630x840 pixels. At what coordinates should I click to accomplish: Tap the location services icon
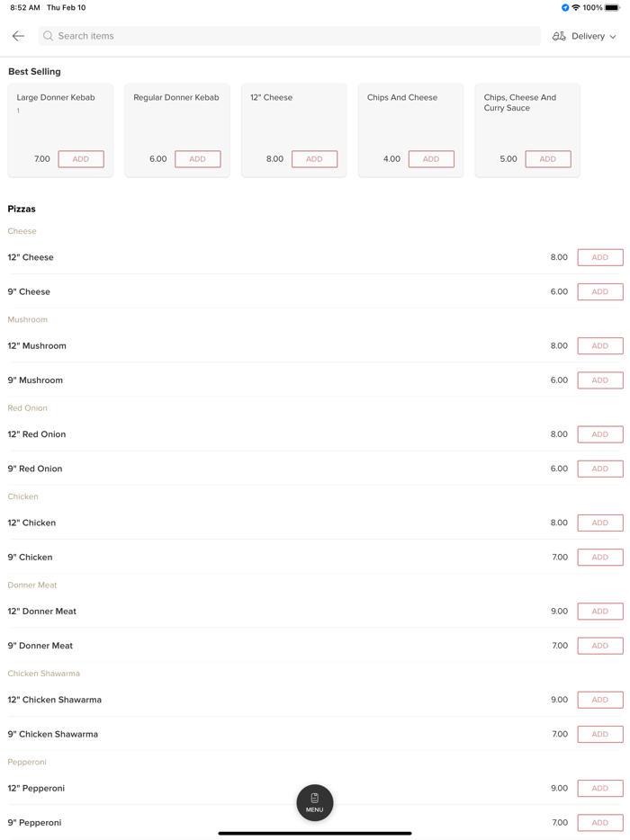(x=565, y=7)
